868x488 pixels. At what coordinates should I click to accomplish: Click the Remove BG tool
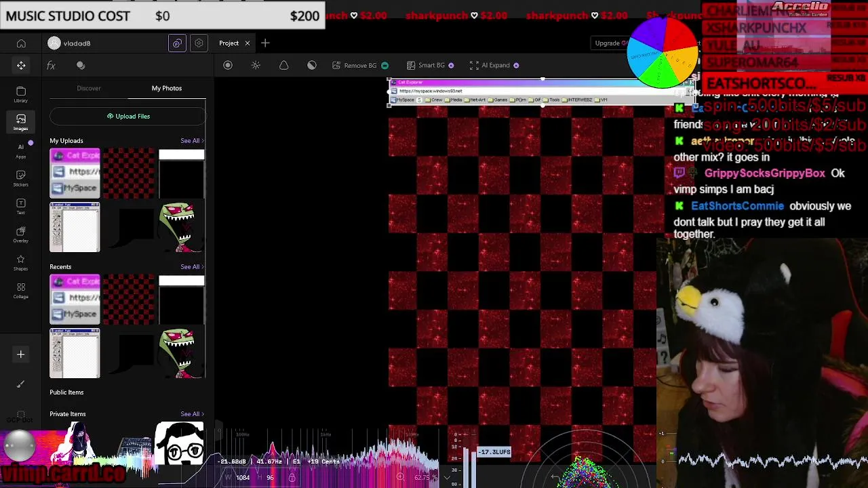pyautogui.click(x=360, y=66)
